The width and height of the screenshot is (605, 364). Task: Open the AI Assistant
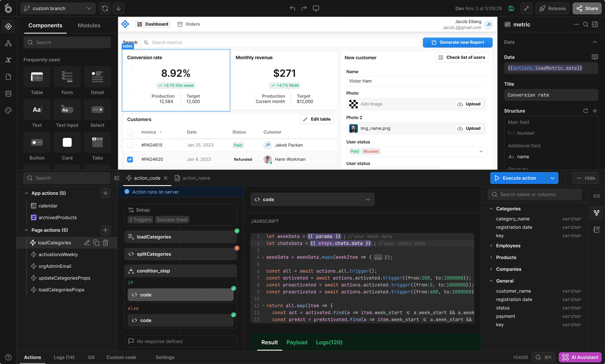(x=580, y=357)
